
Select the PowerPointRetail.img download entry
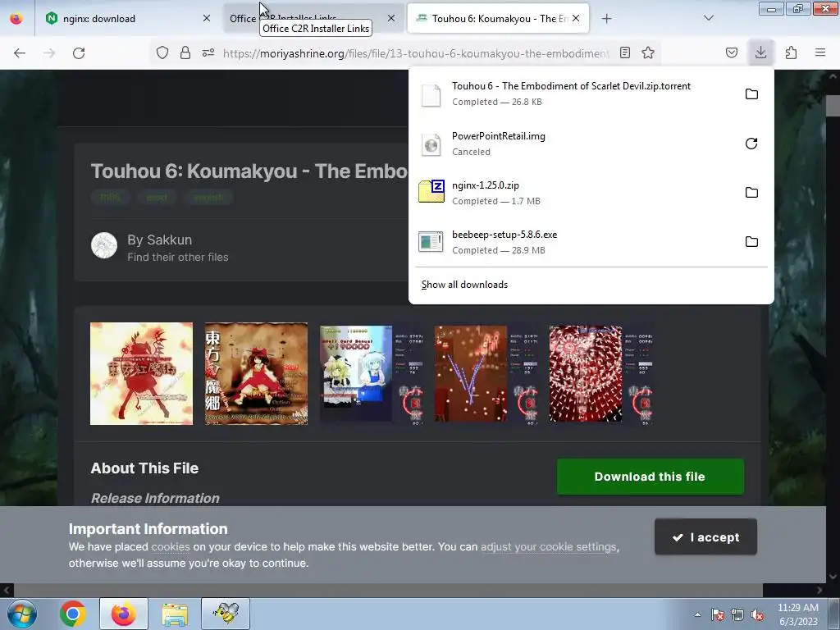[x=575, y=144]
